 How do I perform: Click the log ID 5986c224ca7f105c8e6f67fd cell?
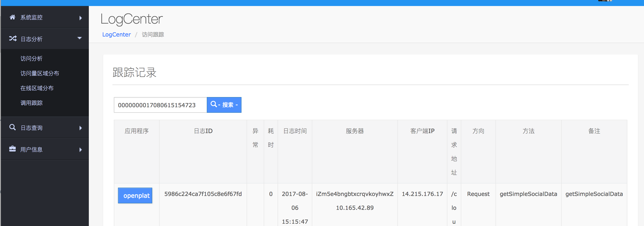tap(203, 194)
